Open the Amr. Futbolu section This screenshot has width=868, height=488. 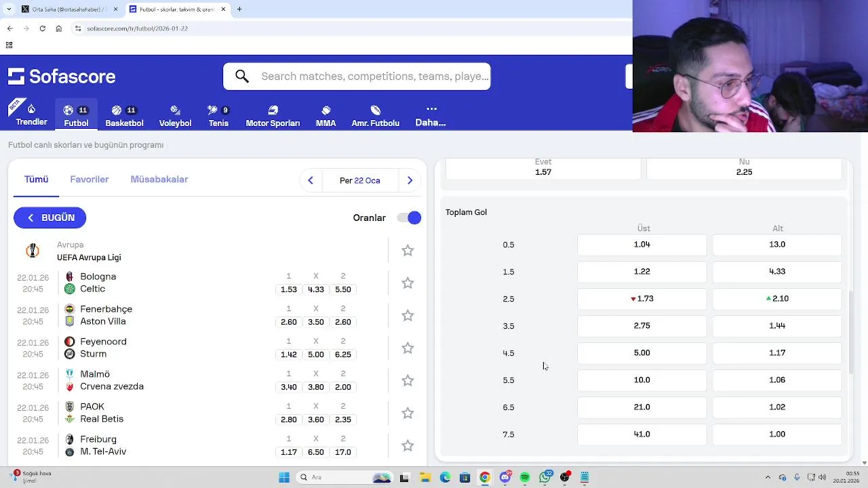[x=375, y=116]
